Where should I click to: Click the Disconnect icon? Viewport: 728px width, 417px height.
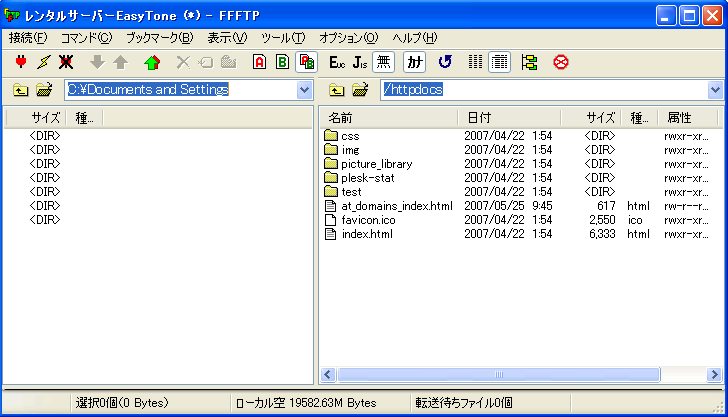point(66,62)
